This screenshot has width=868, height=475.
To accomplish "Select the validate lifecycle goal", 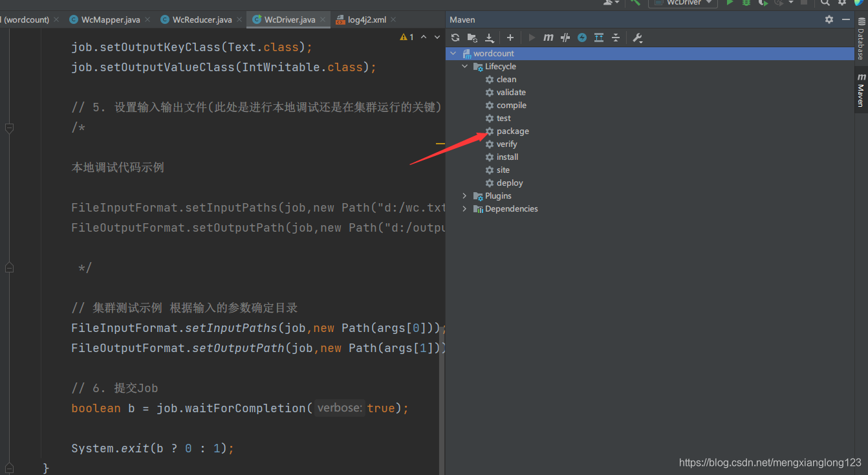I will [511, 93].
